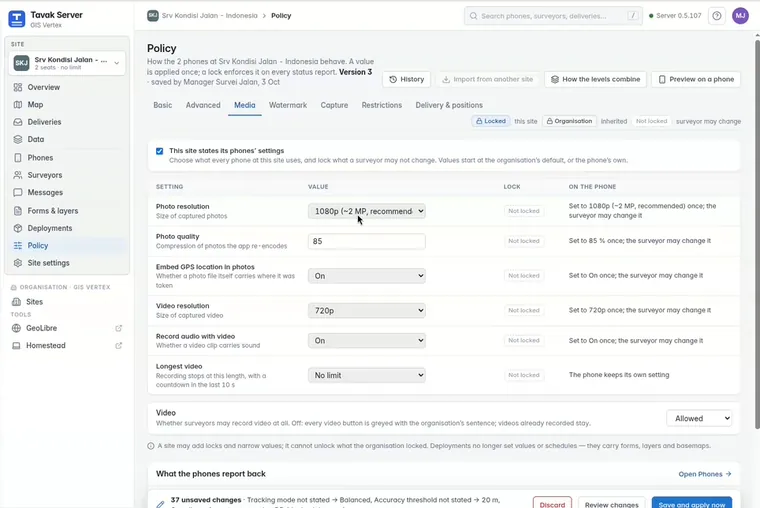This screenshot has width=760, height=508.
Task: Click Save and apply now button
Action: tap(692, 504)
